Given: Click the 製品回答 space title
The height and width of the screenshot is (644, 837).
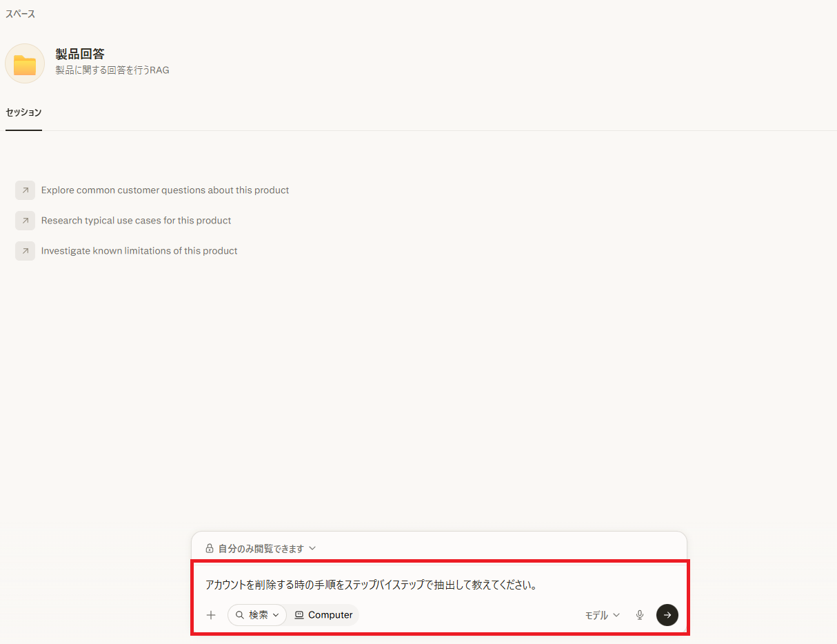Looking at the screenshot, I should coord(80,54).
